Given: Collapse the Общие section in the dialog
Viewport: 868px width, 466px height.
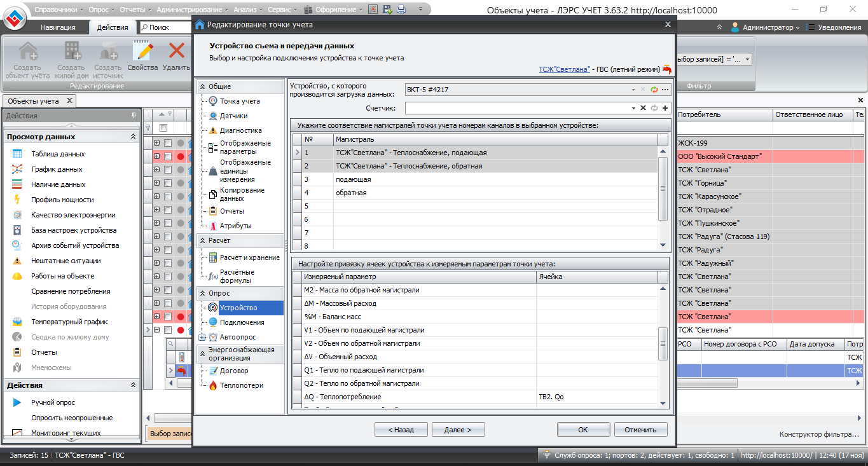Looking at the screenshot, I should 203,86.
